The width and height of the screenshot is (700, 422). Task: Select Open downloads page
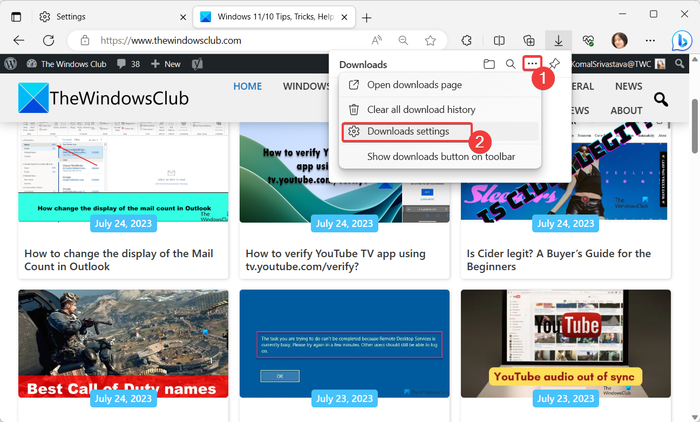click(x=414, y=85)
